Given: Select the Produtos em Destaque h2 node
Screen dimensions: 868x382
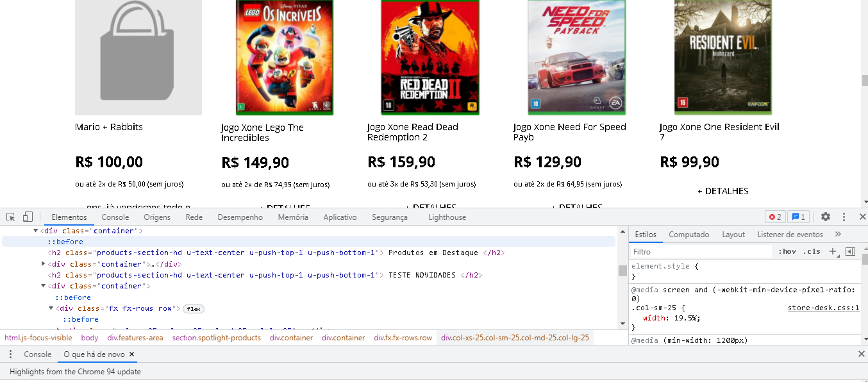Looking at the screenshot, I should pyautogui.click(x=276, y=253).
